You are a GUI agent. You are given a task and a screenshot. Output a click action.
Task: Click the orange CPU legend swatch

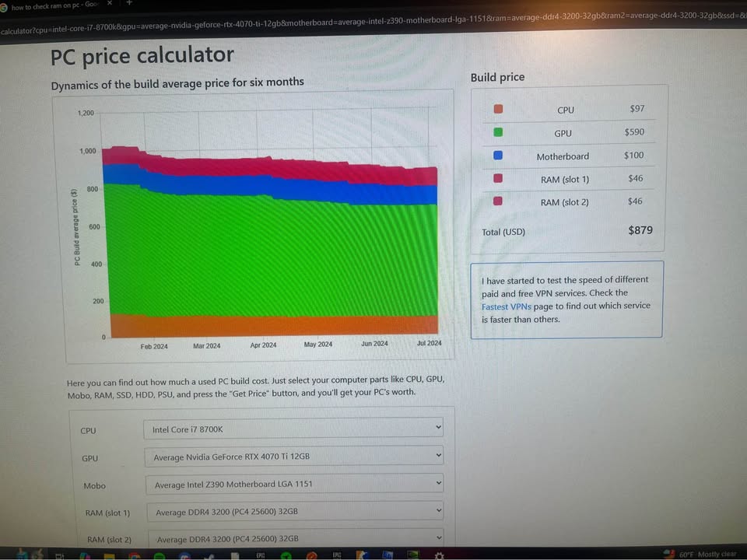499,110
